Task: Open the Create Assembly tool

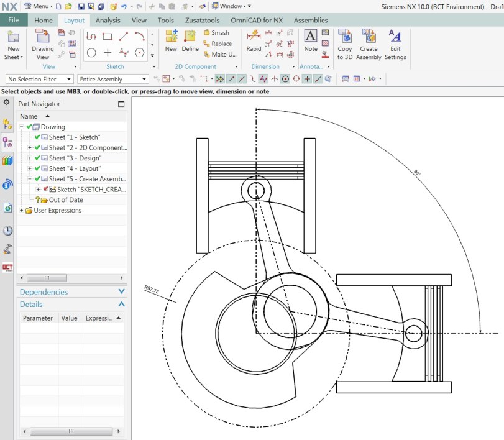Action: (x=369, y=44)
